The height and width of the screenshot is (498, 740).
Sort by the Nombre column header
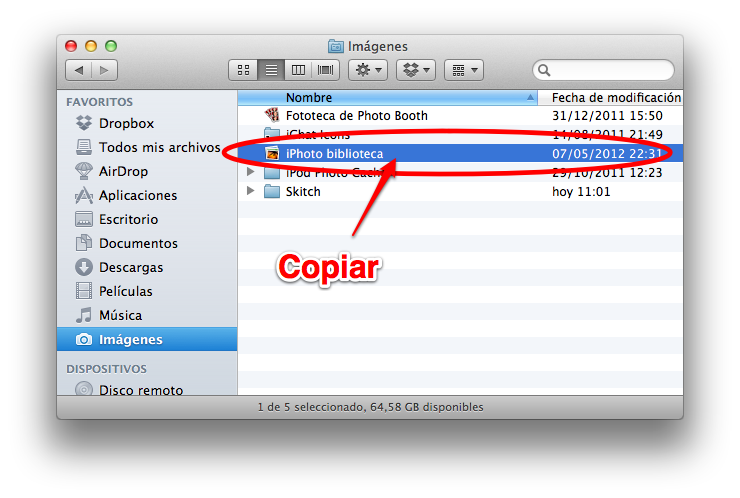pos(387,98)
